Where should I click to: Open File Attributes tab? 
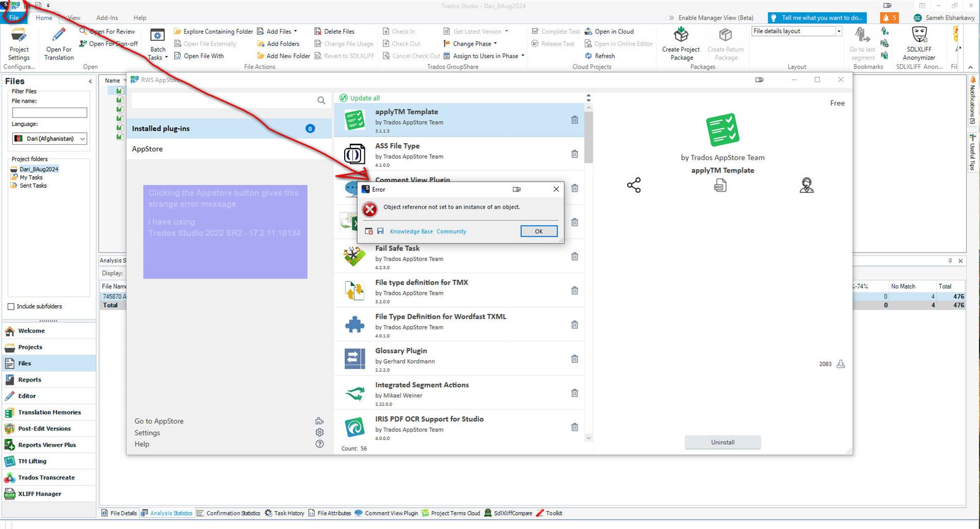329,513
